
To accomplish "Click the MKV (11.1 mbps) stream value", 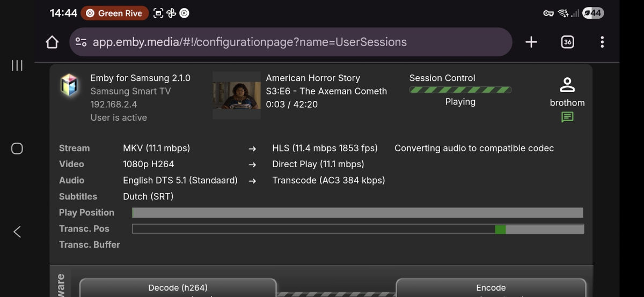I will [157, 148].
